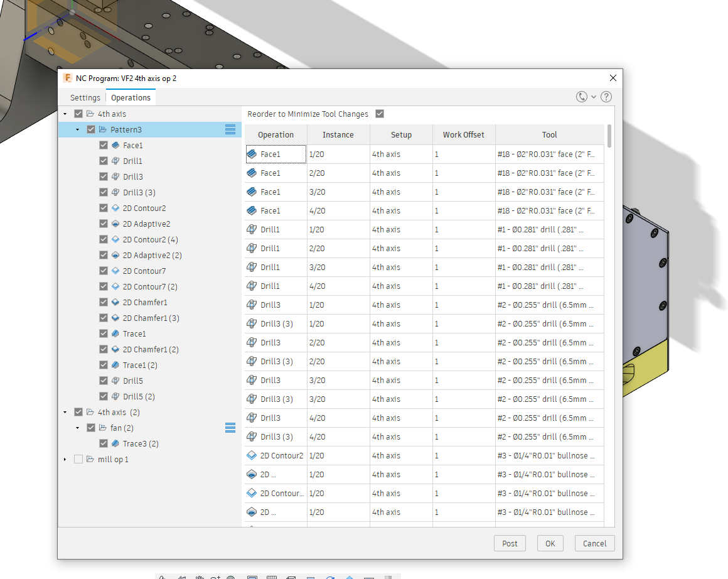Viewport: 728px width, 579px height.
Task: Switch to the Settings tab
Action: point(85,97)
